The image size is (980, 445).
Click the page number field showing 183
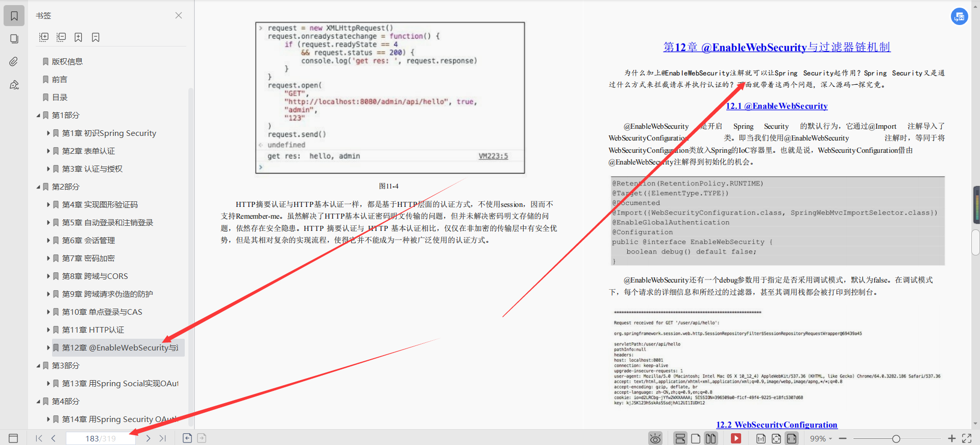[101, 438]
